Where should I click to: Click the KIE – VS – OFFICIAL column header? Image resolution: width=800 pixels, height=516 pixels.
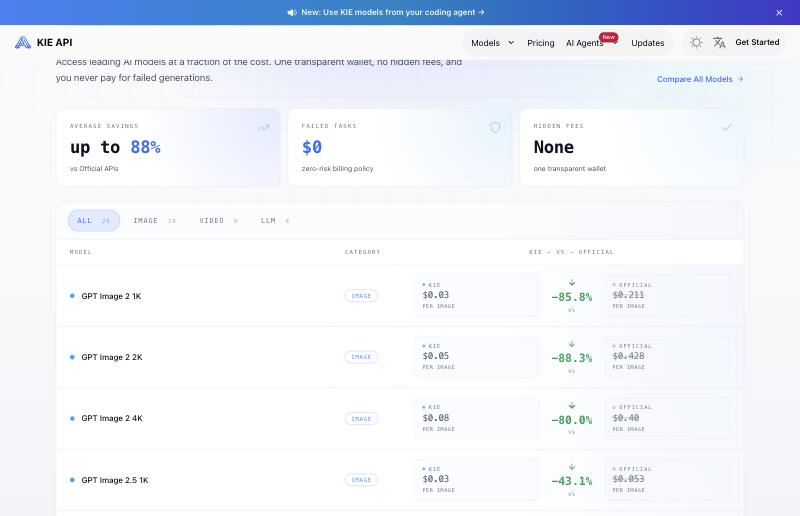pyautogui.click(x=571, y=252)
